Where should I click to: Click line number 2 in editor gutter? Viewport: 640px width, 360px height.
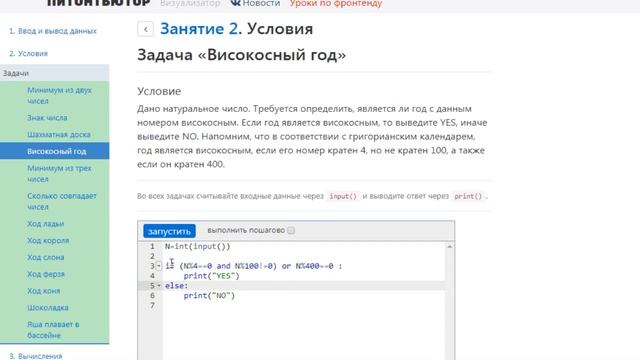[x=152, y=256]
